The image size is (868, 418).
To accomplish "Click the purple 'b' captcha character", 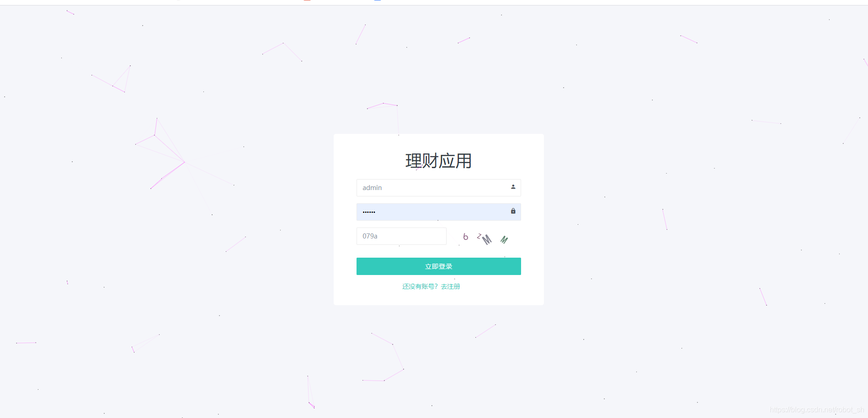I will coord(466,237).
